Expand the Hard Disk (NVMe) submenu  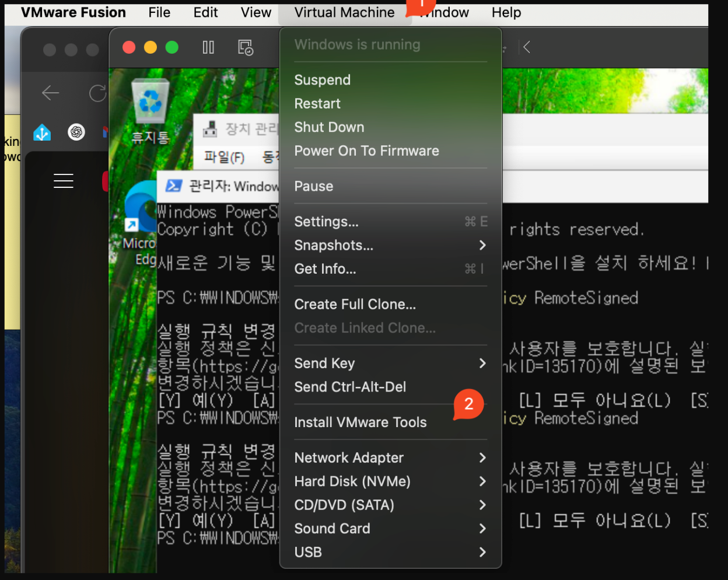tap(482, 481)
